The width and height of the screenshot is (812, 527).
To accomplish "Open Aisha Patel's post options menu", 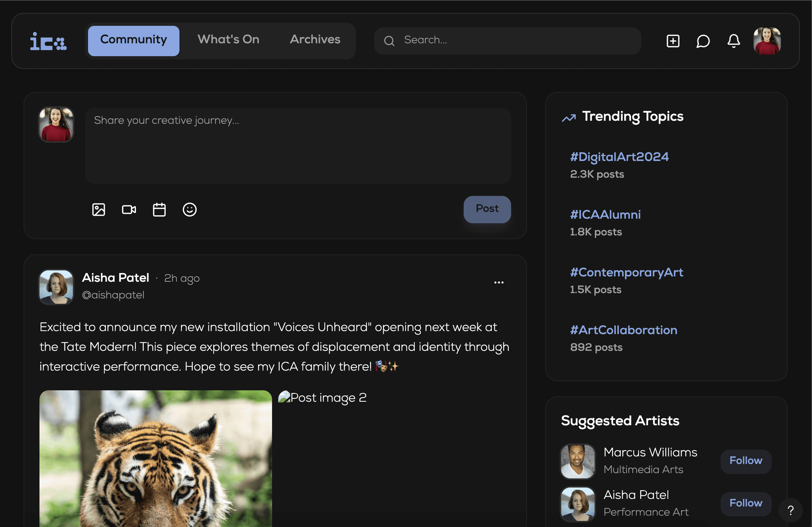I will click(x=499, y=282).
